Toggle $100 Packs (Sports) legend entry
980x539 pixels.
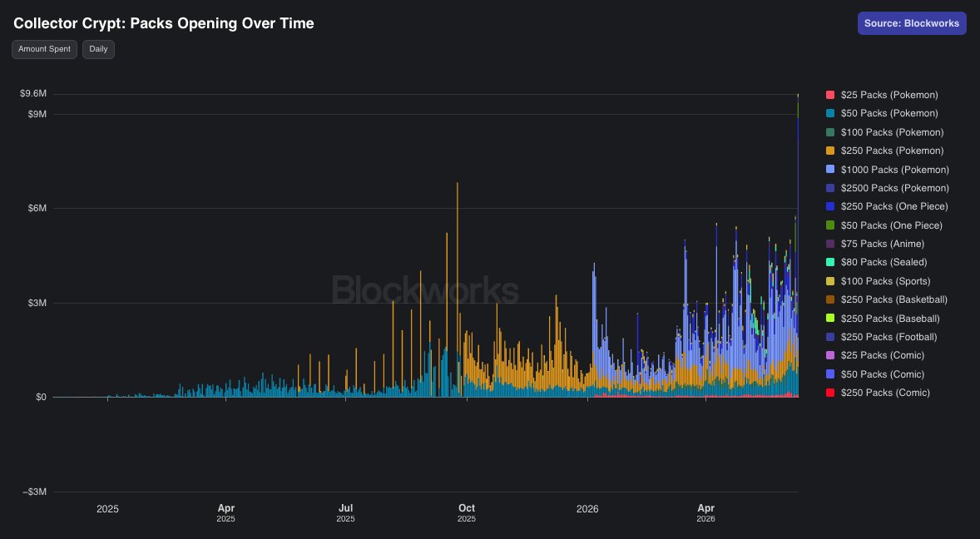click(x=878, y=281)
